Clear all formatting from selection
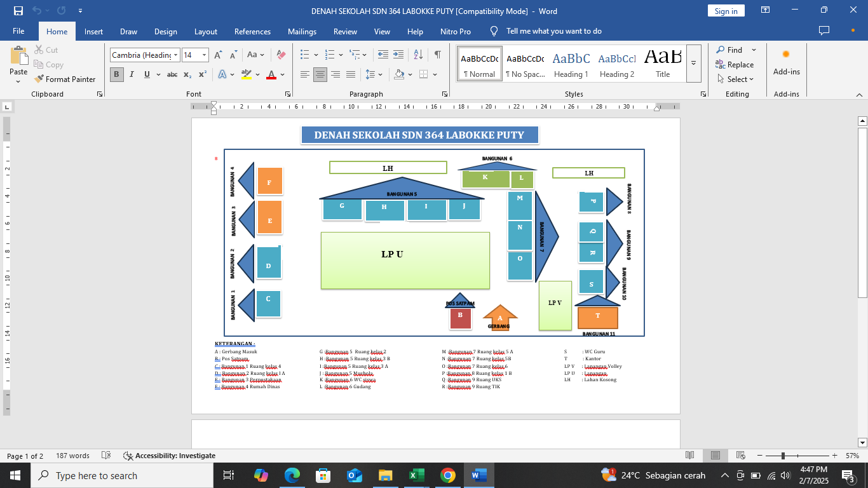 281,55
